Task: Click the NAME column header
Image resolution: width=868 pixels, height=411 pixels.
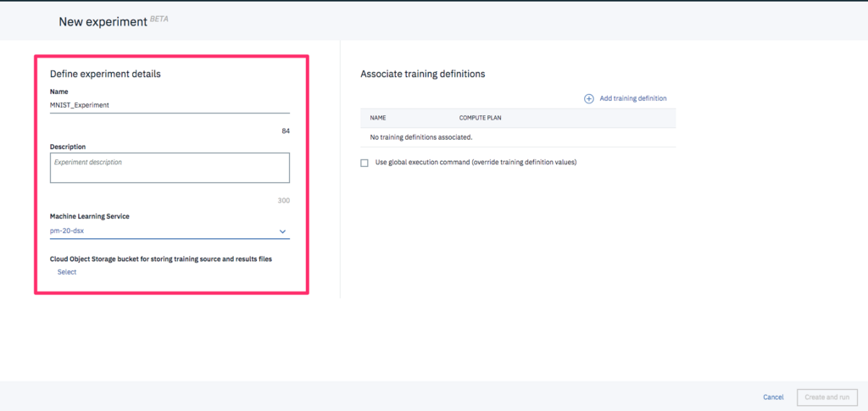Action: (x=377, y=119)
